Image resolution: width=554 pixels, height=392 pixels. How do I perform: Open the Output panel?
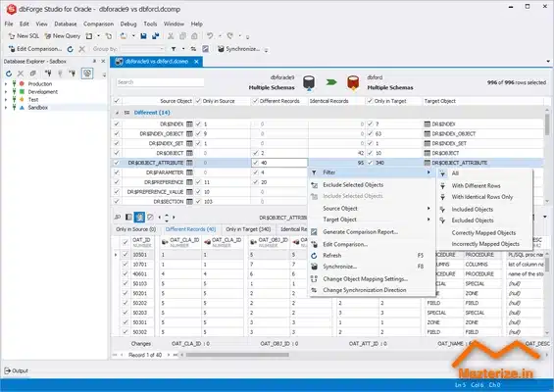pyautogui.click(x=17, y=370)
